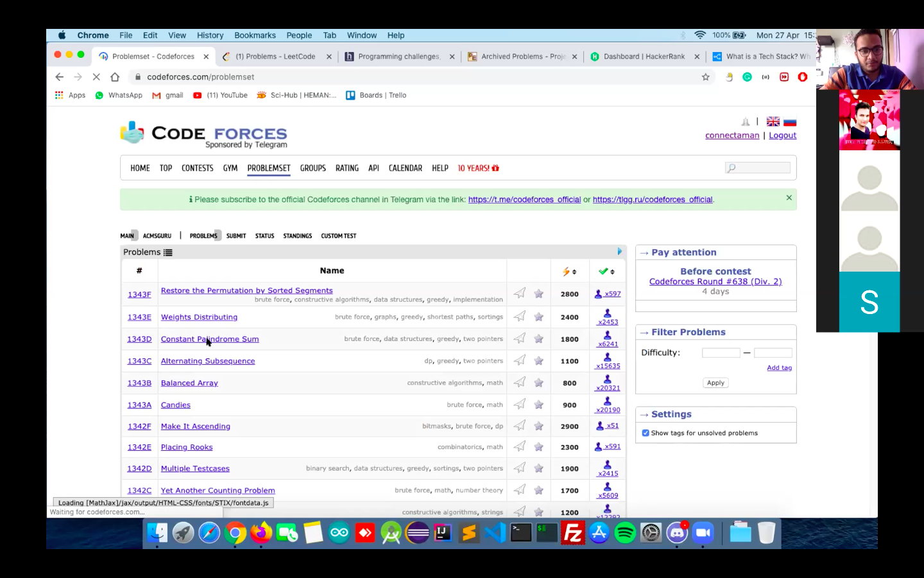Click submit plane icon for Balanced Array
Viewport: 924px width, 578px height.
(x=520, y=383)
